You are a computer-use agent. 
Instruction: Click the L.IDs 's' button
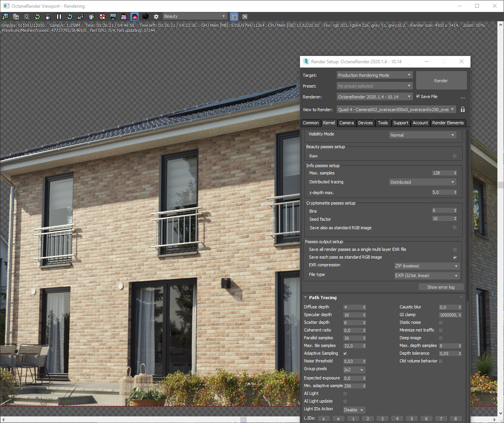click(x=324, y=419)
